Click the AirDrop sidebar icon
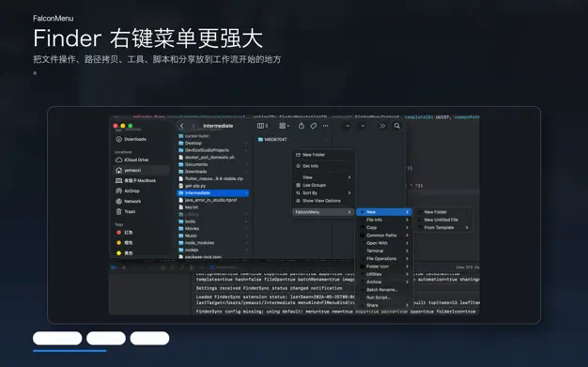The width and height of the screenshot is (588, 367). [119, 191]
